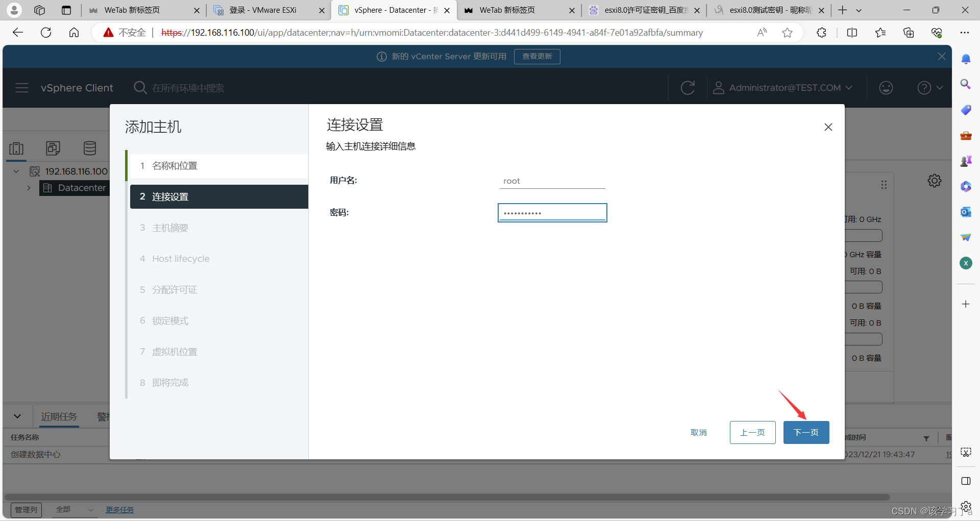
Task: Open the Administrator@TEST.COM user dropdown
Action: (x=782, y=88)
